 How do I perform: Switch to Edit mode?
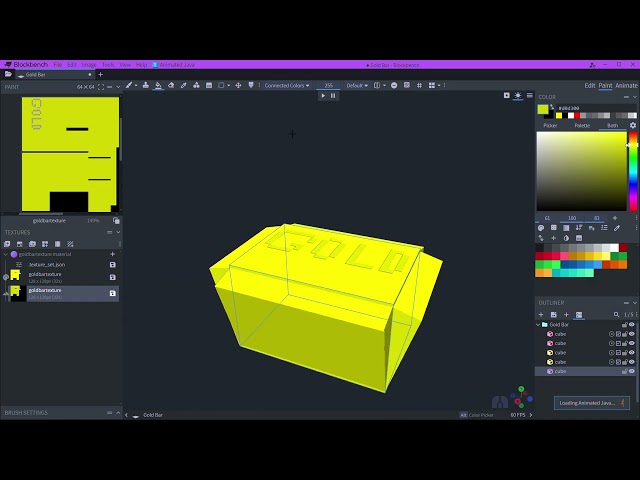click(589, 85)
